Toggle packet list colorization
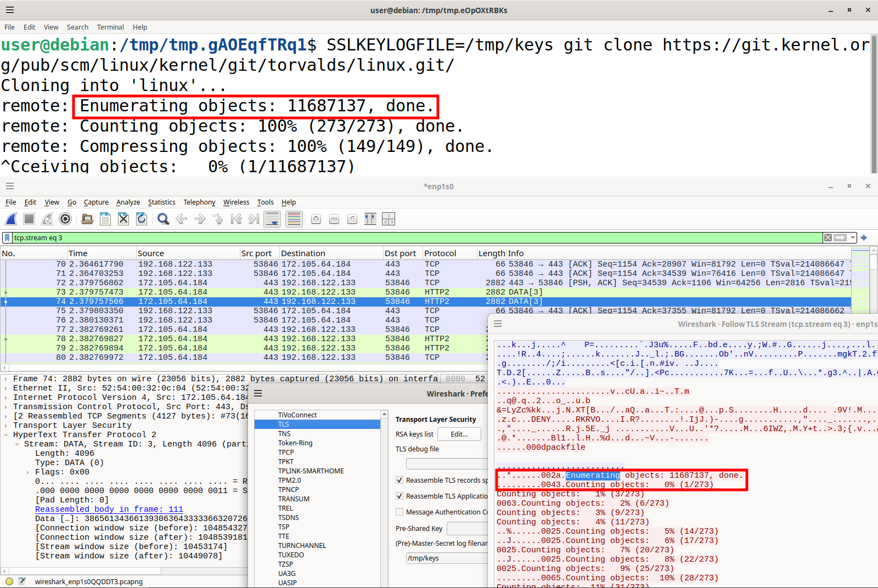This screenshot has width=878, height=588. 294,219
